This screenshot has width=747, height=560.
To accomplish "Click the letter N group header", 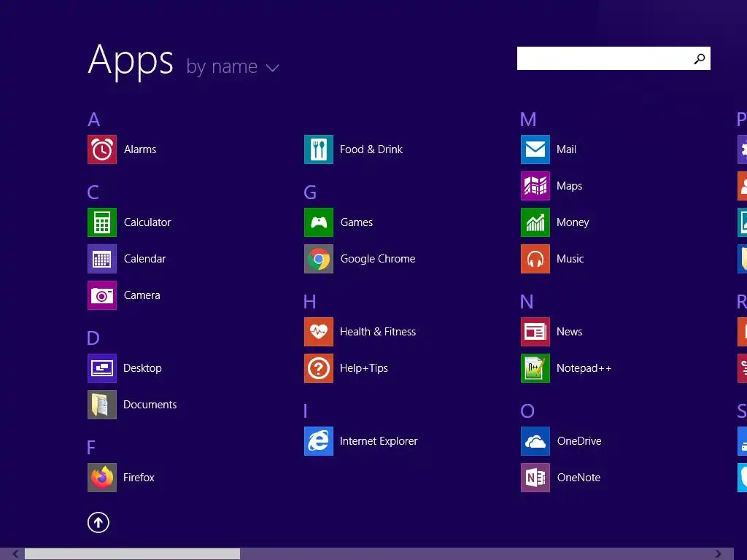I will pyautogui.click(x=527, y=302).
